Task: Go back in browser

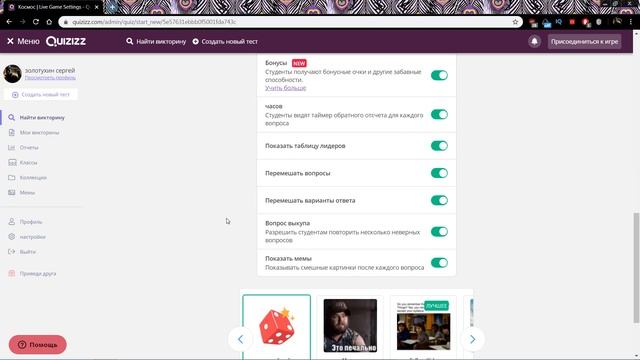Action: pos(9,22)
